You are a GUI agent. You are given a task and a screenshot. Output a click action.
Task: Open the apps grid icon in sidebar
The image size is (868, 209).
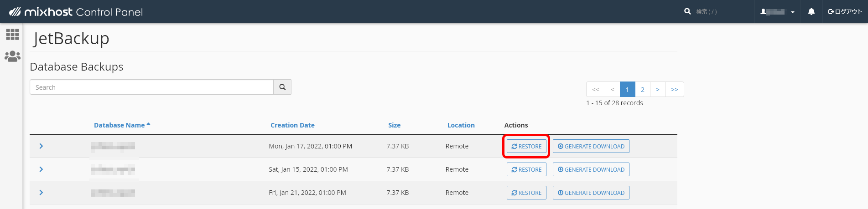[12, 35]
